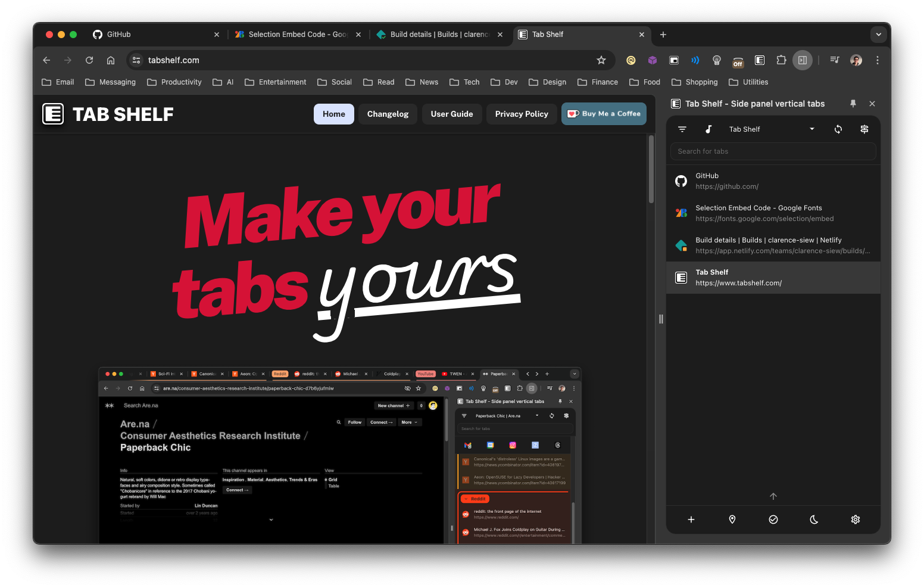
Task: Close the Tab Shelf side panel
Action: 872,104
